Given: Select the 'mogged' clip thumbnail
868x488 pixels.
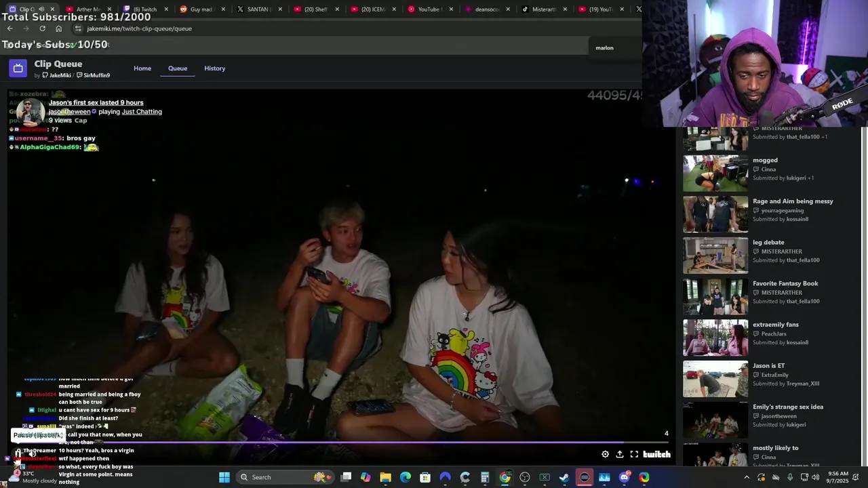Looking at the screenshot, I should coord(715,173).
